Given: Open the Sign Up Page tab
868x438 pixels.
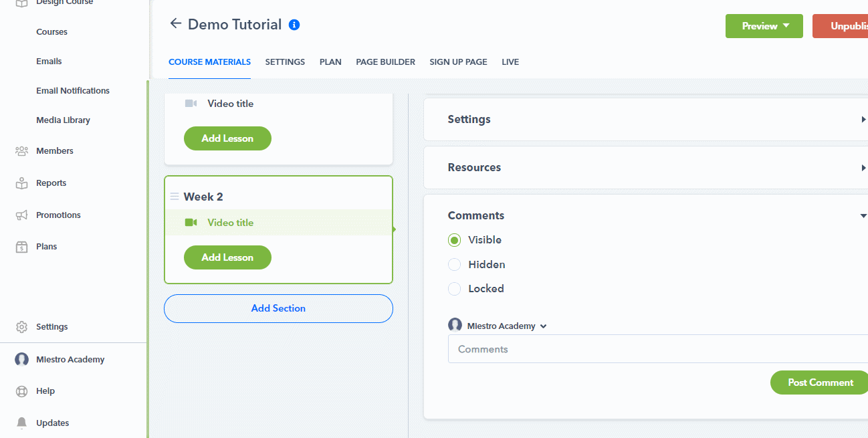Looking at the screenshot, I should pos(458,62).
